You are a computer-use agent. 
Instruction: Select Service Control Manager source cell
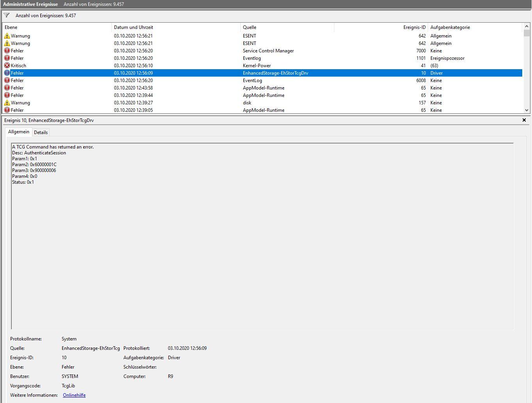click(268, 51)
